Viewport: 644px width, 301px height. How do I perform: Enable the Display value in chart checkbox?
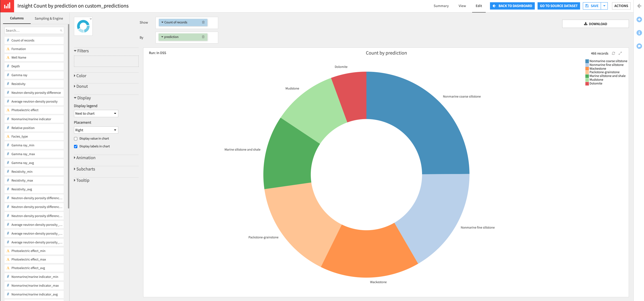point(75,139)
